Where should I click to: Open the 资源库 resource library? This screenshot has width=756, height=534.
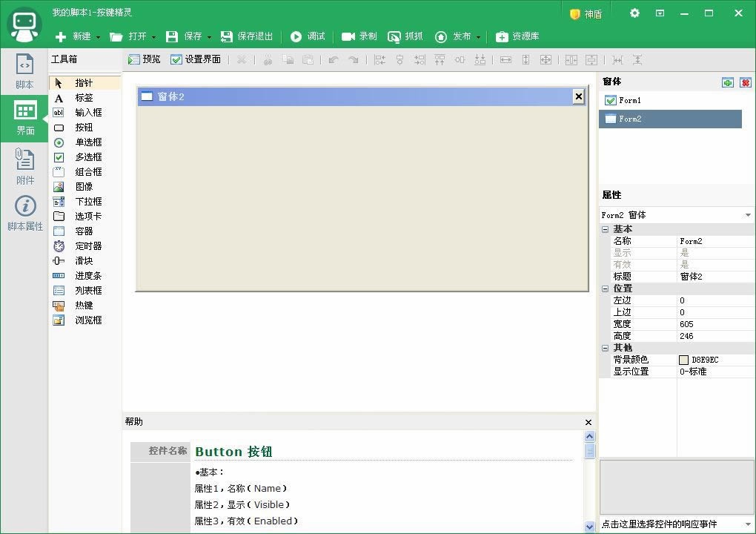tap(517, 36)
